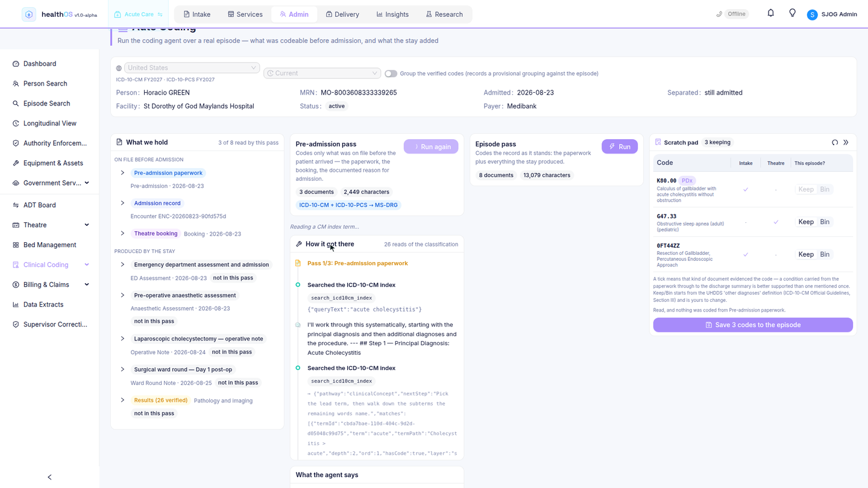Click the Authority Enforcement shield icon
The image size is (868, 488).
pyautogui.click(x=16, y=143)
